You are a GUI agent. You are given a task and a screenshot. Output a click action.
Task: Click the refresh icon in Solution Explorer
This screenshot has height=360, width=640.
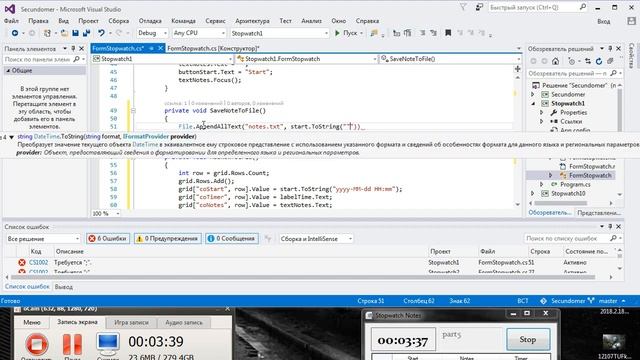pyautogui.click(x=599, y=61)
